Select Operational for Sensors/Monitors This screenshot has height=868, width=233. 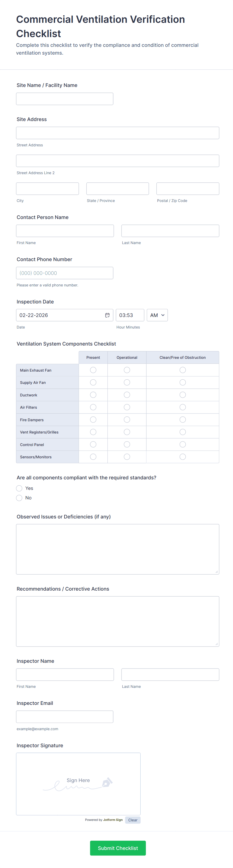tap(127, 457)
